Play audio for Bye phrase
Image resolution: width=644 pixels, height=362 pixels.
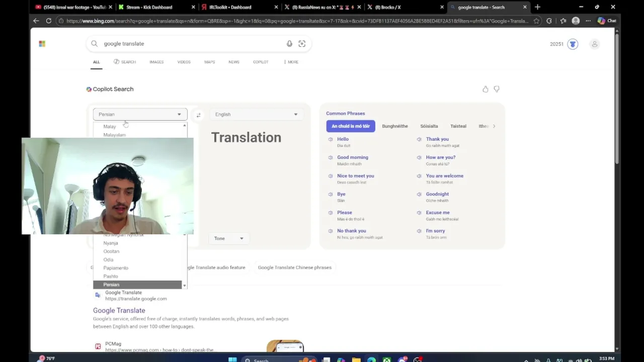click(x=331, y=194)
